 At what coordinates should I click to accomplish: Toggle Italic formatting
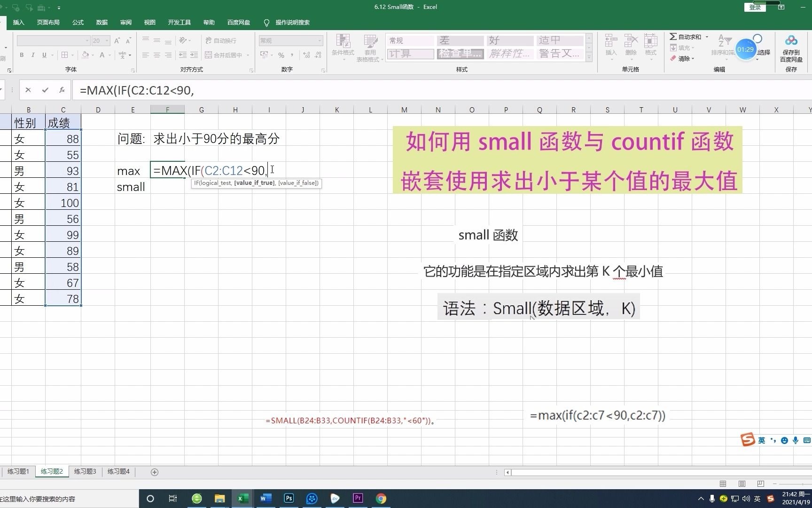(33, 55)
